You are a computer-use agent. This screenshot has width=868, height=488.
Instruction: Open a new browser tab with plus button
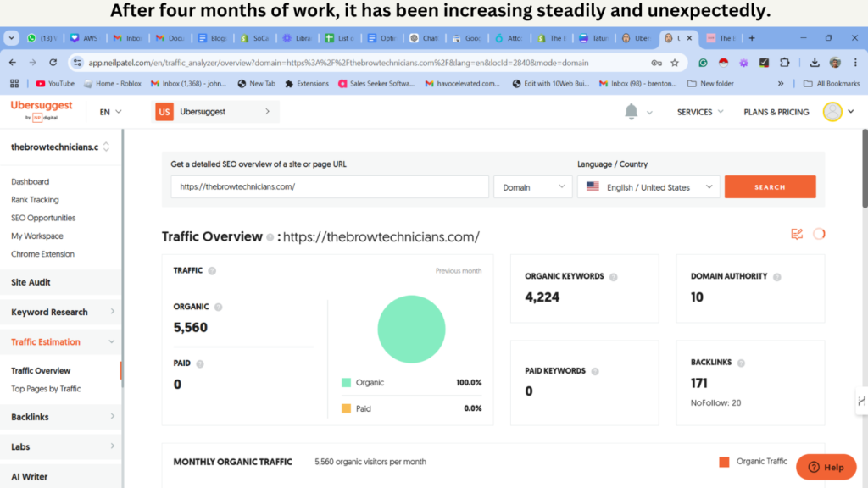[x=752, y=38]
